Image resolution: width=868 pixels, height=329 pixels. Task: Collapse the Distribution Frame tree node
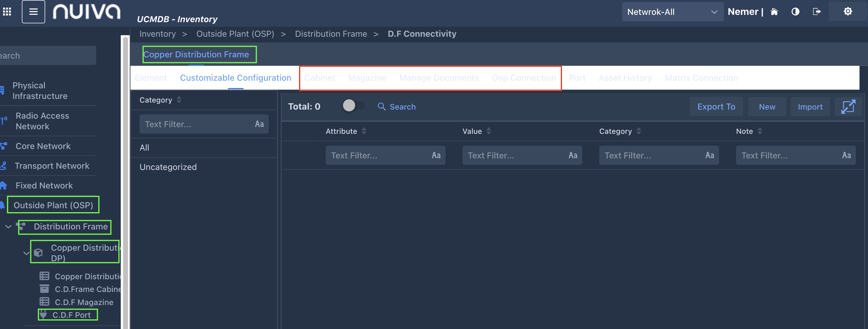[x=8, y=226]
